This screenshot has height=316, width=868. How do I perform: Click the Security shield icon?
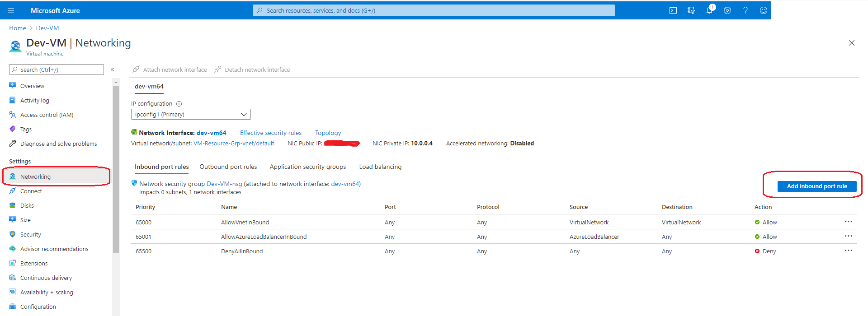click(x=13, y=234)
